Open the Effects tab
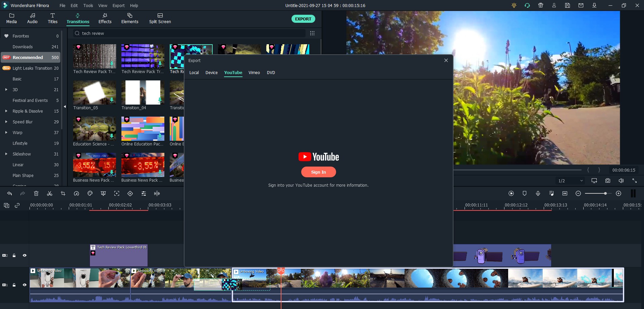 [x=105, y=18]
